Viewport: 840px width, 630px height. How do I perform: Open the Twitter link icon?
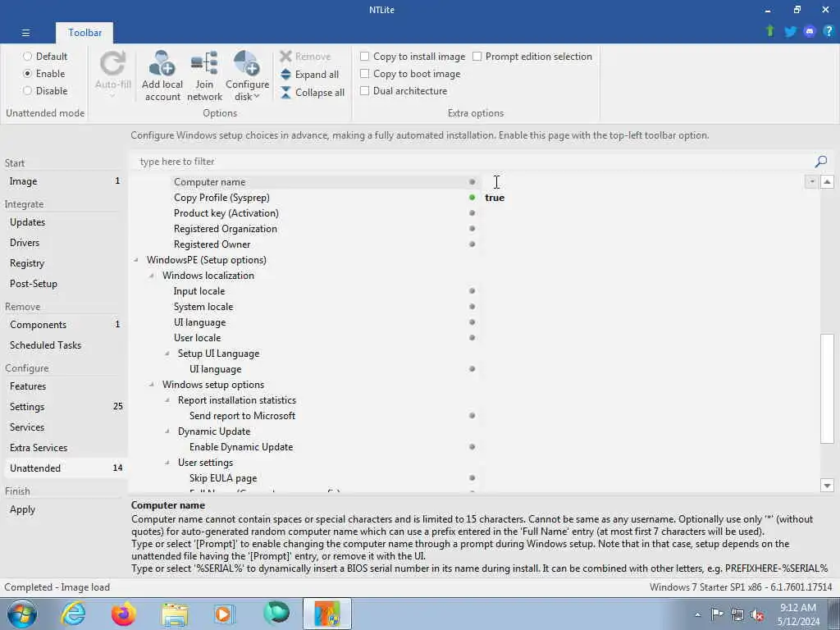pos(790,32)
